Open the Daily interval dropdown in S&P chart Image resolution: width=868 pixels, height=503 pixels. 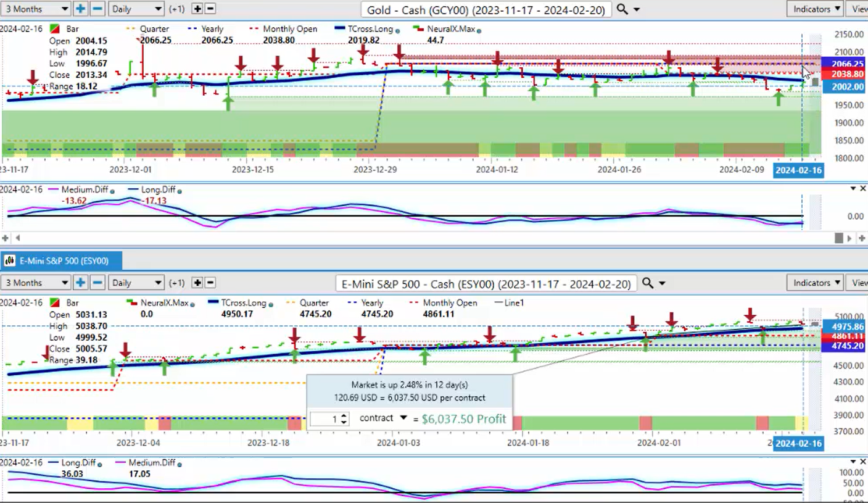(x=136, y=283)
